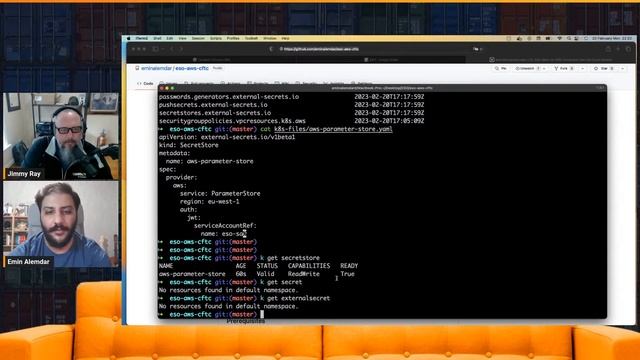Expand the Fork dropdown arrow
640x360 pixels.
(582, 69)
